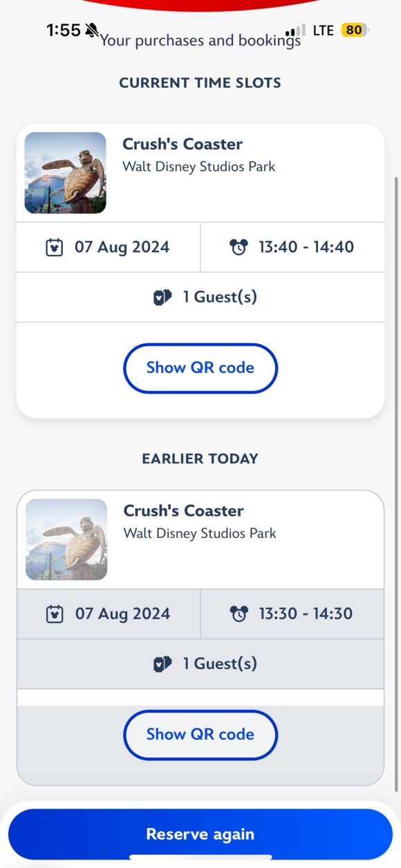The height and width of the screenshot is (868, 401).
Task: Tap calendar icon in current time slot
Action: (x=55, y=247)
